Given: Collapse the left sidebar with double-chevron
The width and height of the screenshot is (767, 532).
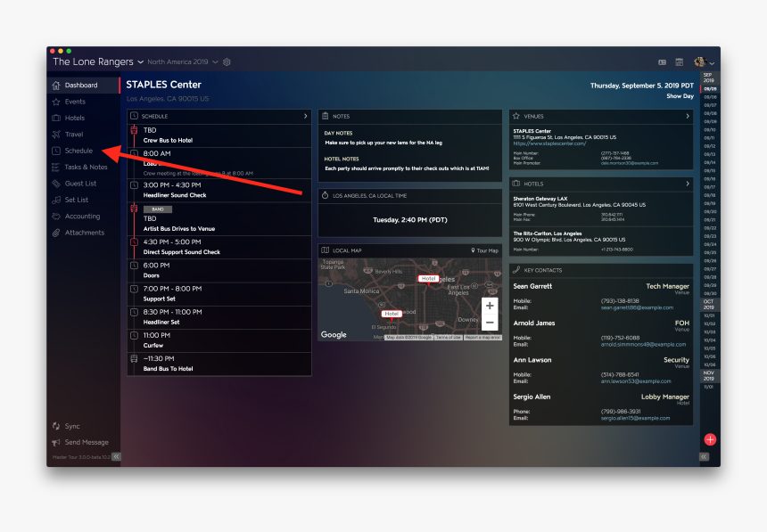Looking at the screenshot, I should pos(116,456).
